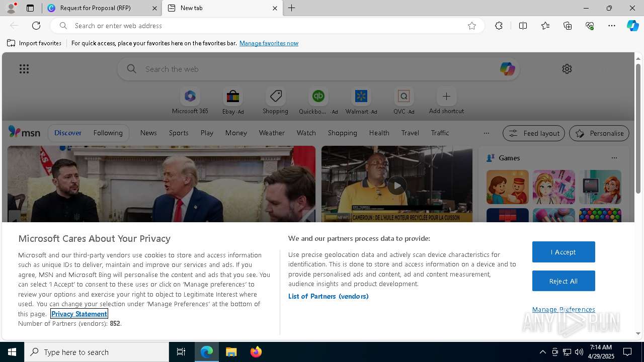This screenshot has width=644, height=362.
Task: Click Manage favorites now link
Action: [x=269, y=43]
